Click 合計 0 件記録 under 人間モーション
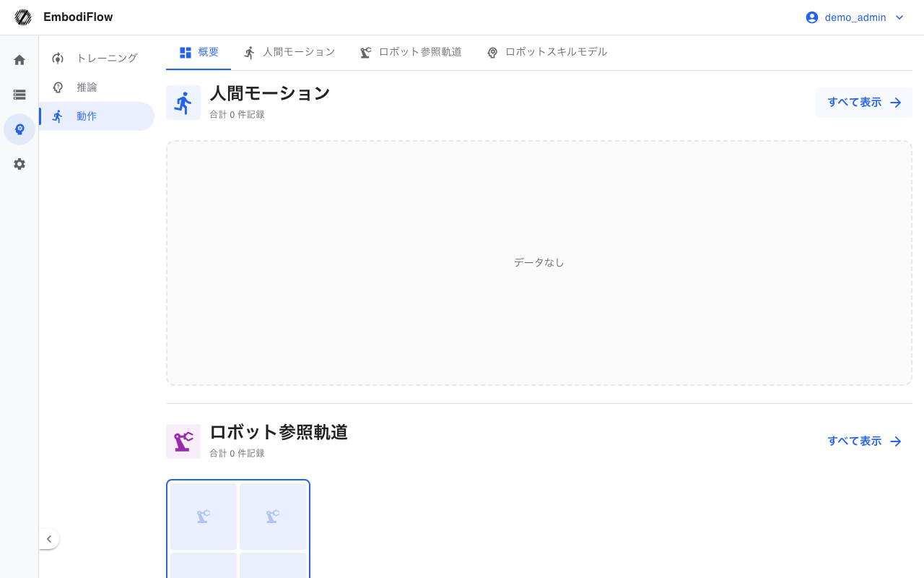The image size is (924, 578). [237, 114]
